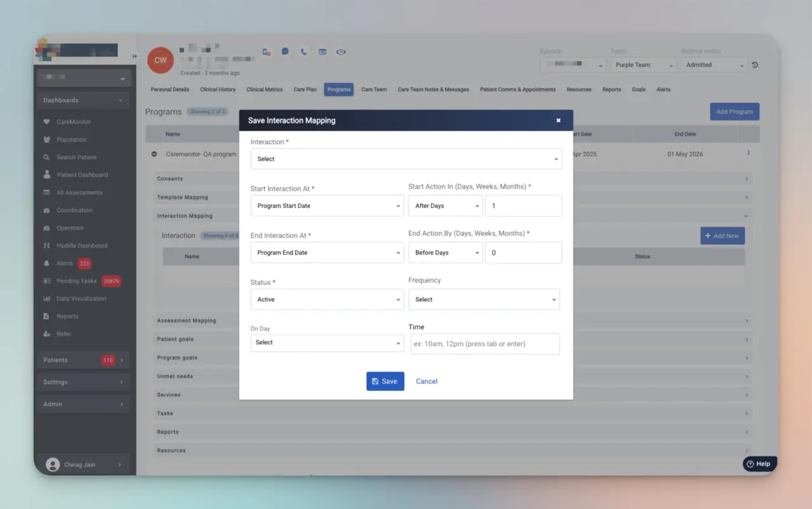Expand the Template Mapping section
Screen dimensions: 812x509
point(454,197)
